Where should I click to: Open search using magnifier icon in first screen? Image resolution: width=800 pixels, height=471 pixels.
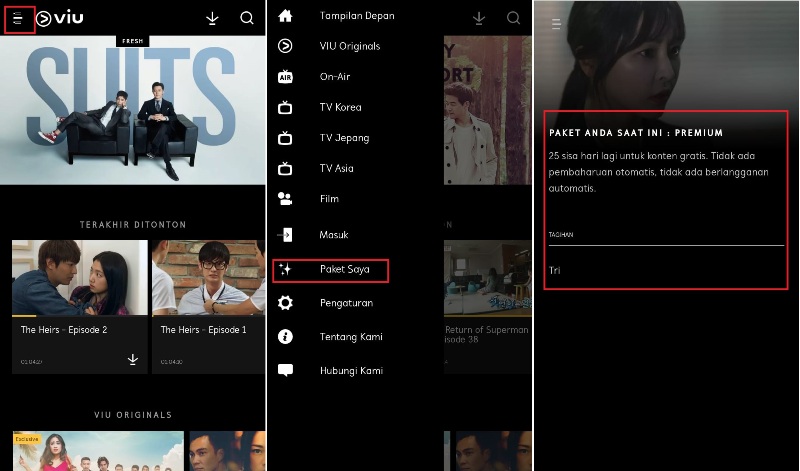pyautogui.click(x=247, y=18)
